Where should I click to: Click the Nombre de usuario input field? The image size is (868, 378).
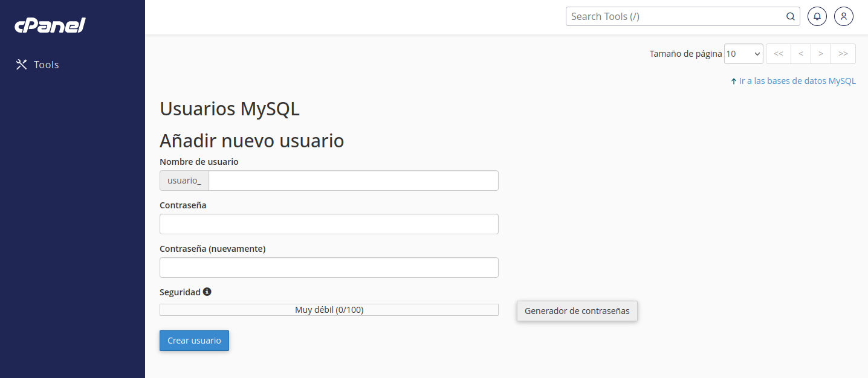pos(354,181)
